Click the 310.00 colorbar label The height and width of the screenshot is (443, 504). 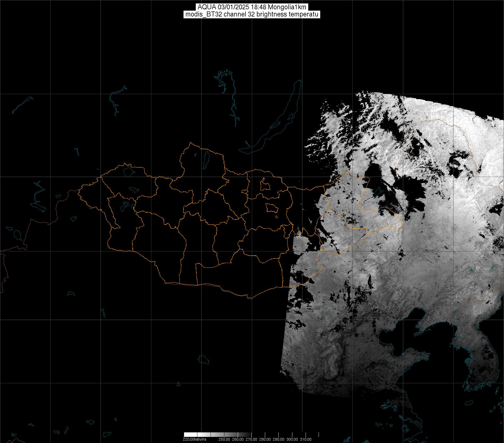click(306, 439)
